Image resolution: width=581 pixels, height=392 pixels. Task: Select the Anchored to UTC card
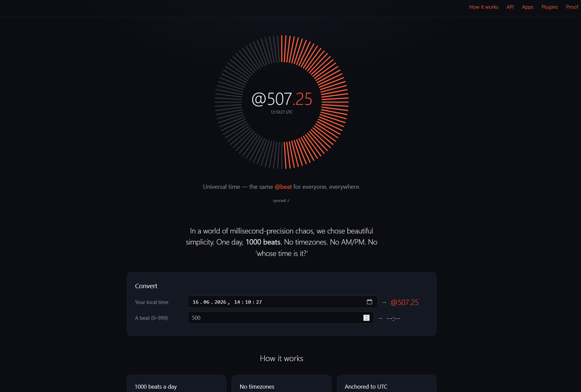(x=386, y=384)
